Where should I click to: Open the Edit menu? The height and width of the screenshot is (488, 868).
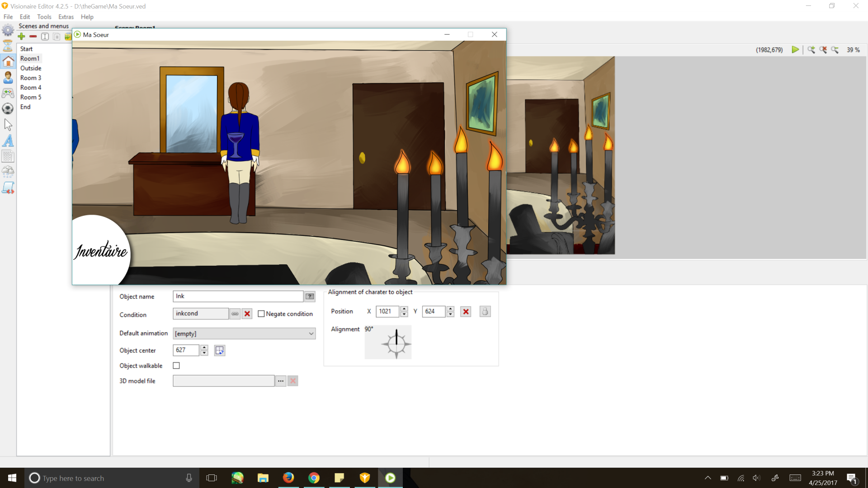point(25,17)
